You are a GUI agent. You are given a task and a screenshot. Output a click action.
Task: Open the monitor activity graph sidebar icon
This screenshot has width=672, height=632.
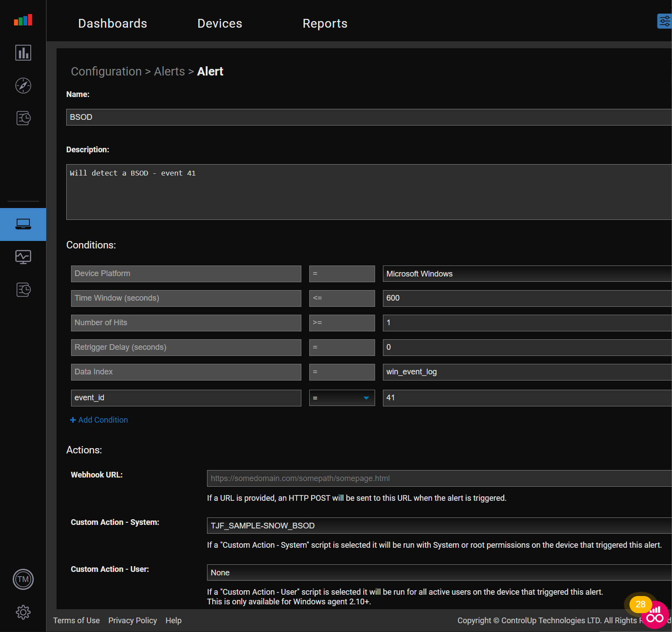(23, 257)
